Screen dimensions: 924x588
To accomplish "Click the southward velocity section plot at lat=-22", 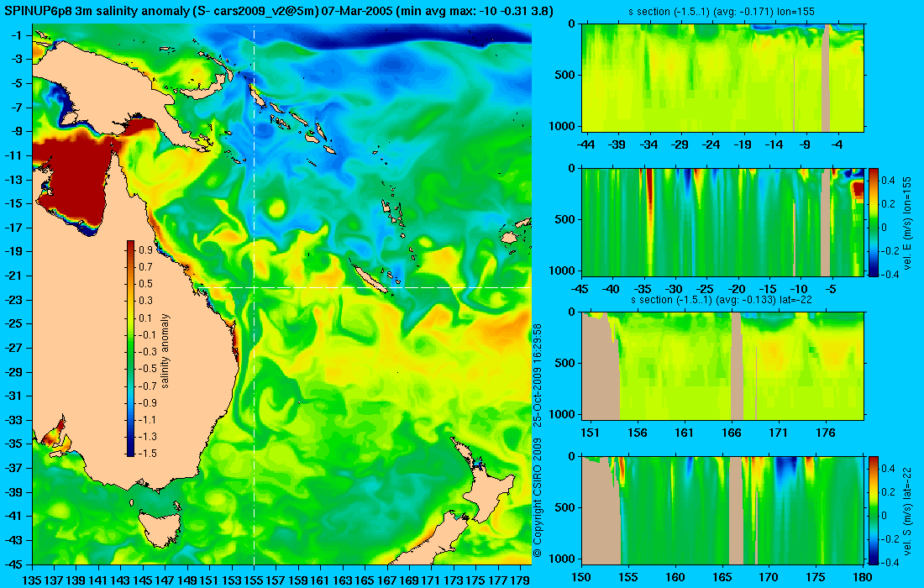I will click(723, 510).
